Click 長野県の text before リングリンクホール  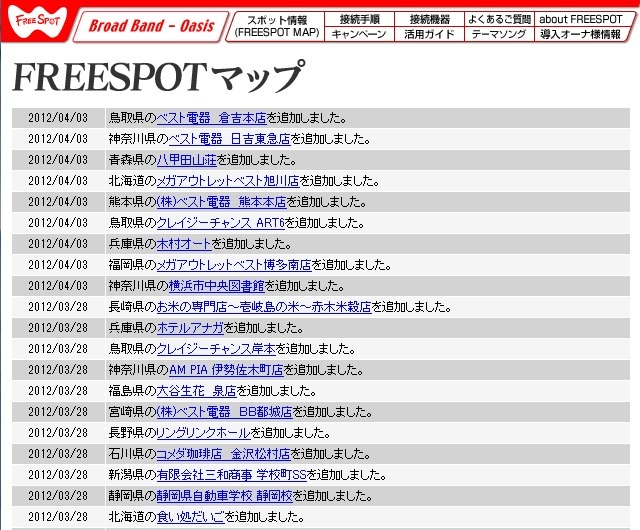(x=133, y=433)
